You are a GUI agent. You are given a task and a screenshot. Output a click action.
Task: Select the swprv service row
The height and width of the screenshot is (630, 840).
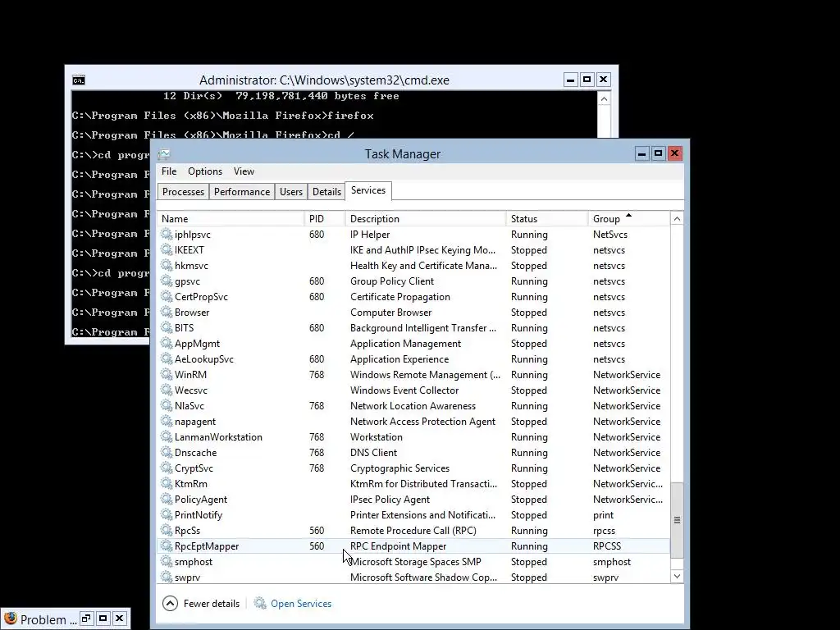[413, 577]
